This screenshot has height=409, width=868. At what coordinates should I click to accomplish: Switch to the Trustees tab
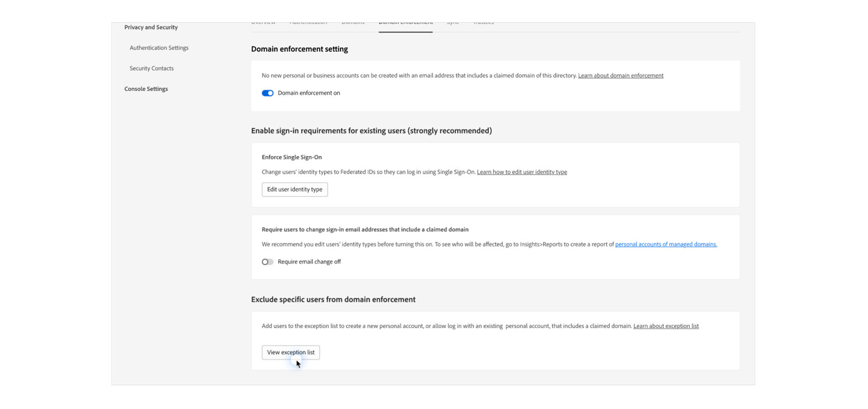pyautogui.click(x=483, y=21)
